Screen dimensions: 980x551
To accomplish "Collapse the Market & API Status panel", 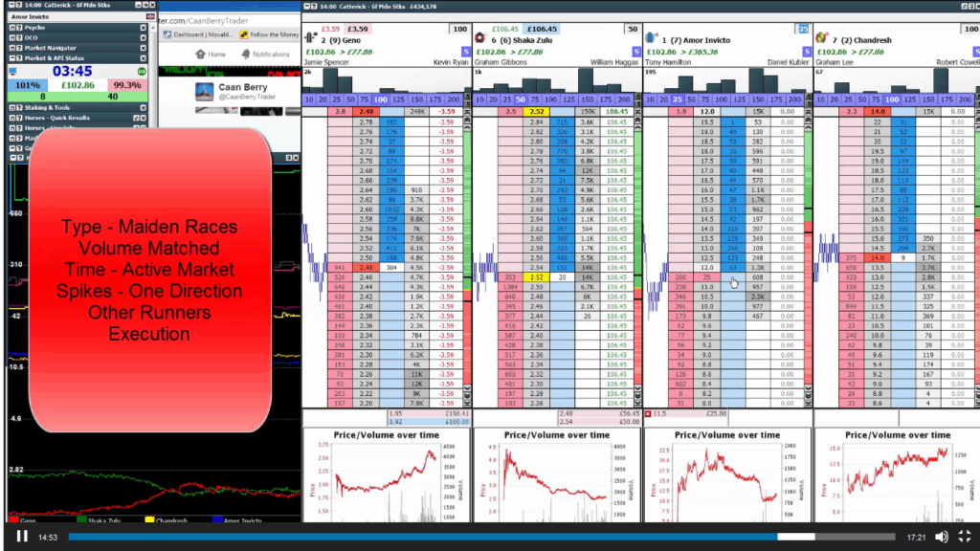I will [13, 57].
